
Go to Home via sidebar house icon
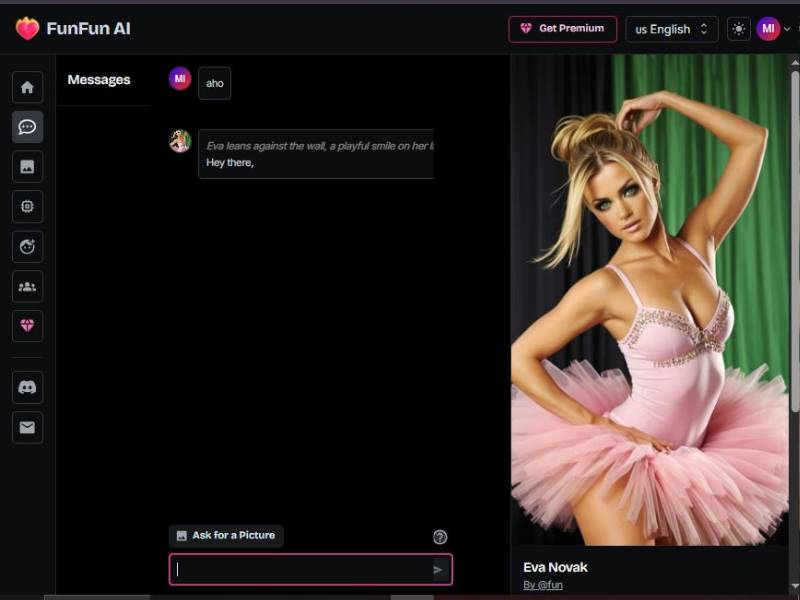(x=27, y=87)
